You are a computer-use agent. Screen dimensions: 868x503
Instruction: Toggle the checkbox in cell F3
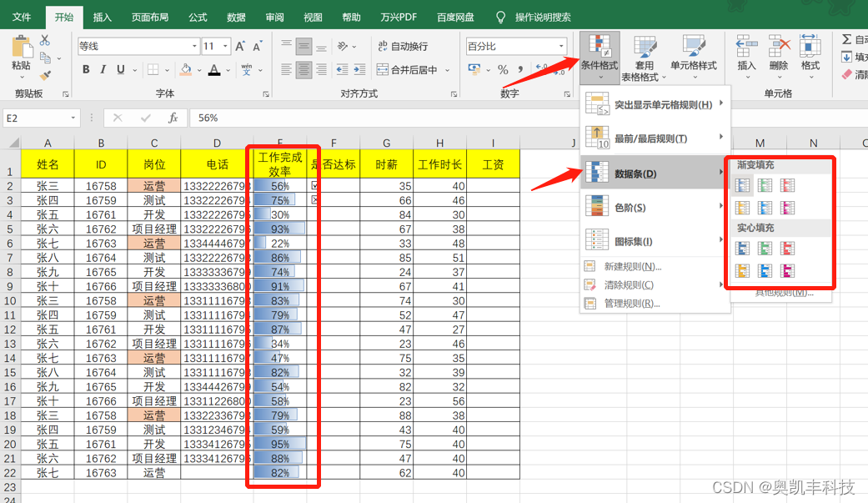point(314,199)
